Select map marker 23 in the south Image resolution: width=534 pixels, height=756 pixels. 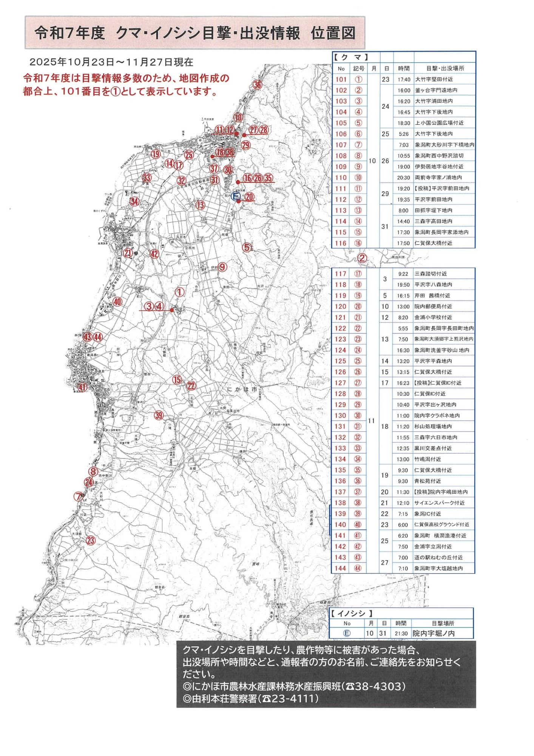pos(90,541)
